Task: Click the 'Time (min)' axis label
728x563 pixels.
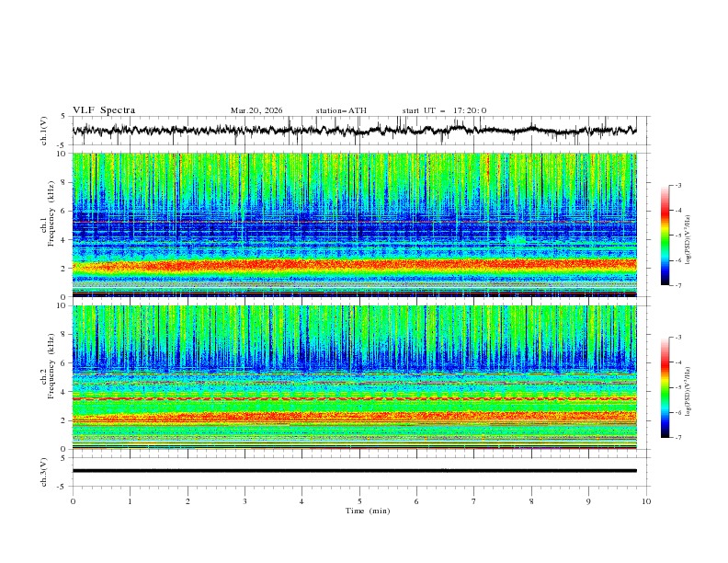Action: 368,511
